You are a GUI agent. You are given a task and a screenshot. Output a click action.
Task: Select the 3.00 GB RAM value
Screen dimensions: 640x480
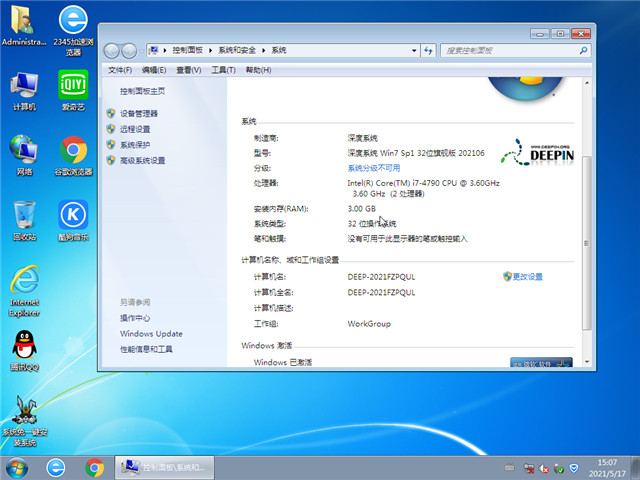pyautogui.click(x=362, y=209)
